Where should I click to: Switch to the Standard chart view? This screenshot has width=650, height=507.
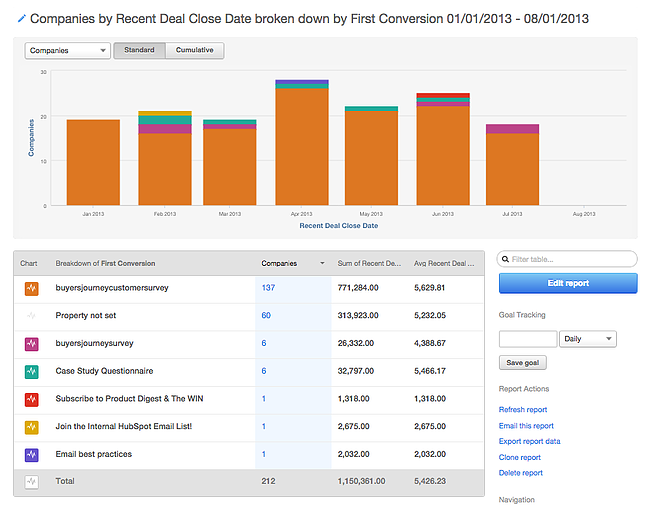[x=139, y=50]
